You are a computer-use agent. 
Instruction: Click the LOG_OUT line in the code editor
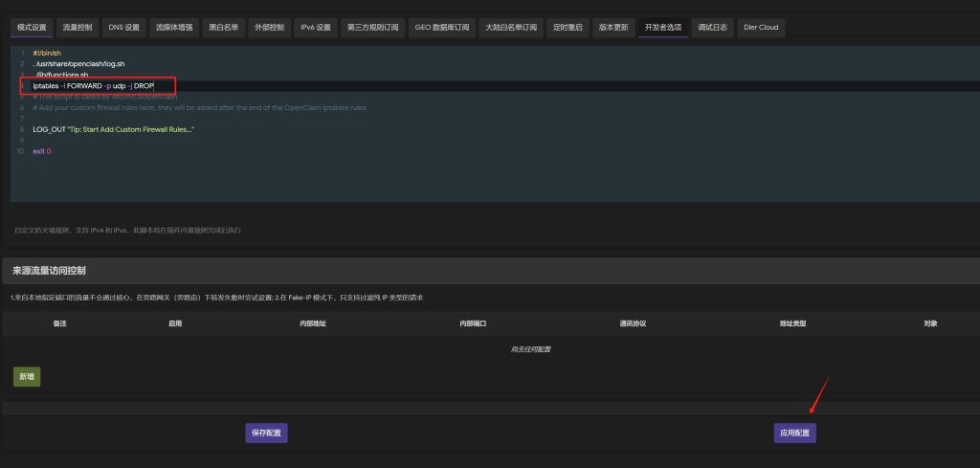113,129
